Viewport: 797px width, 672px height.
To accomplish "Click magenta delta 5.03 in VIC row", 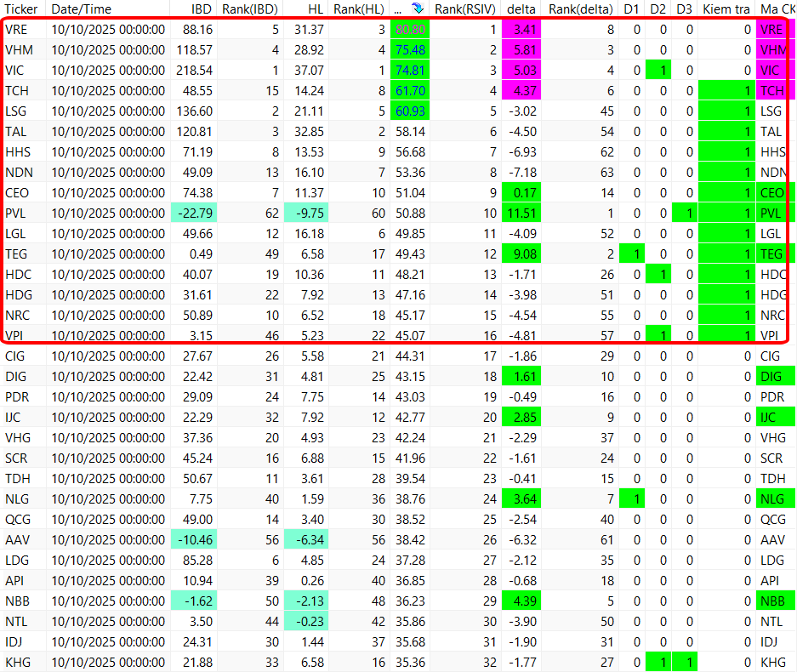I will tap(521, 70).
